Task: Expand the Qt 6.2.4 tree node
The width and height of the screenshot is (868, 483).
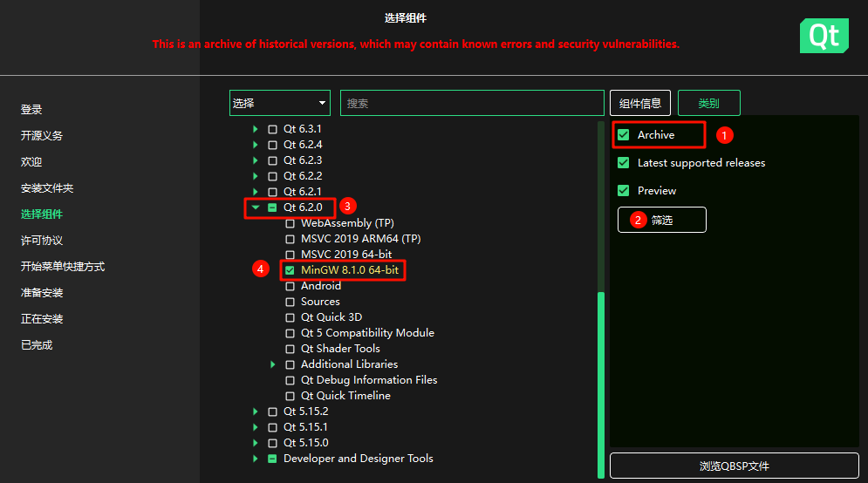Action: (256, 145)
